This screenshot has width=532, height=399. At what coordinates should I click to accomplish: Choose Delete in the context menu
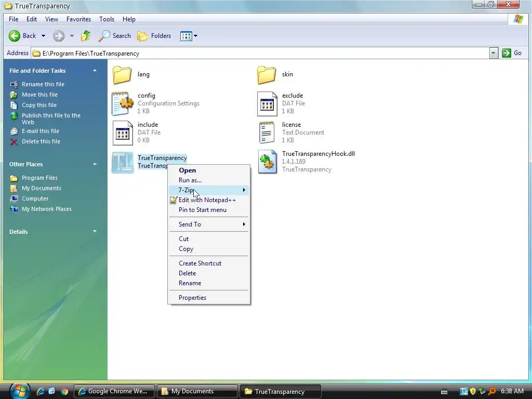(209, 273)
